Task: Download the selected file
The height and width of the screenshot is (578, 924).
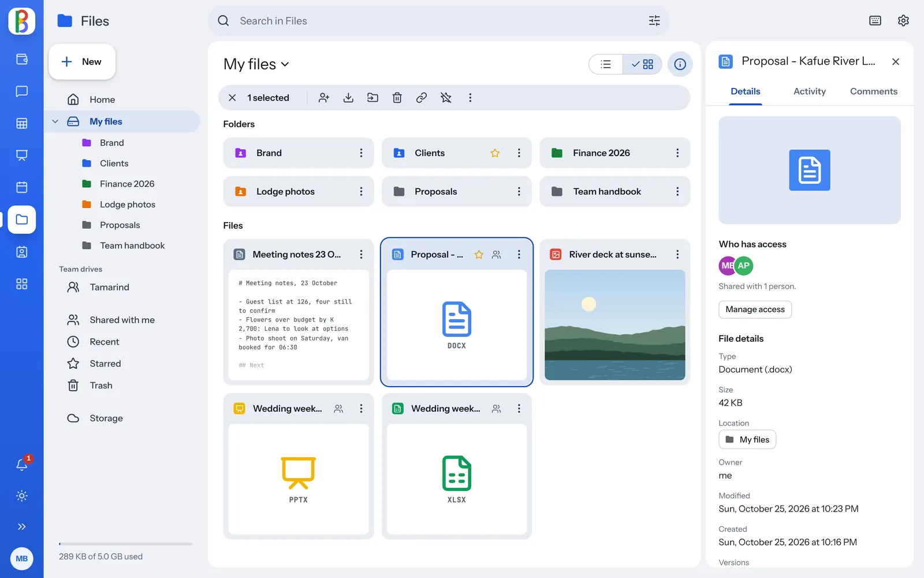Action: (x=348, y=98)
